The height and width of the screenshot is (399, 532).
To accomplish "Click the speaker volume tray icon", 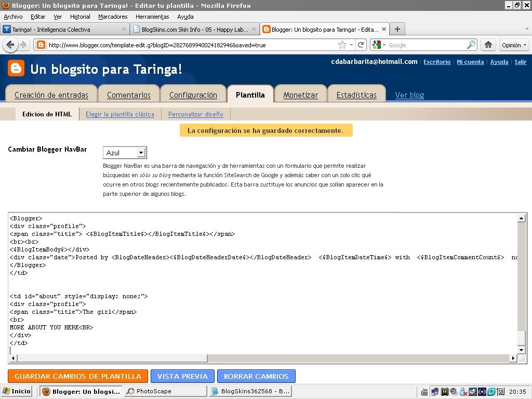I will point(454,392).
